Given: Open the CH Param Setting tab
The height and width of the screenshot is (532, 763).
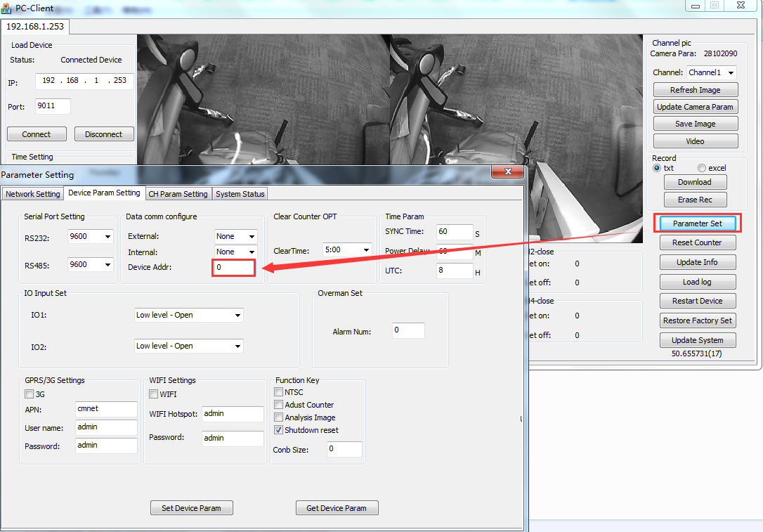Looking at the screenshot, I should 178,194.
